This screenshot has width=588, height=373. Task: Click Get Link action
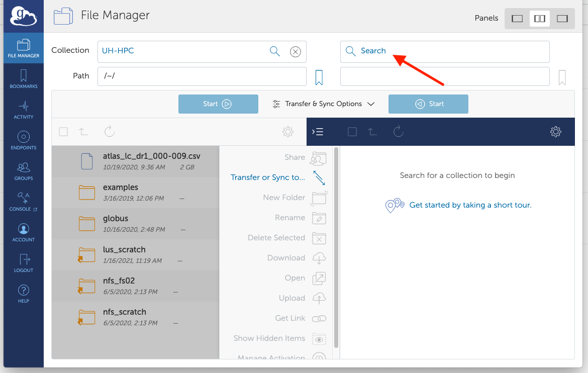point(301,318)
